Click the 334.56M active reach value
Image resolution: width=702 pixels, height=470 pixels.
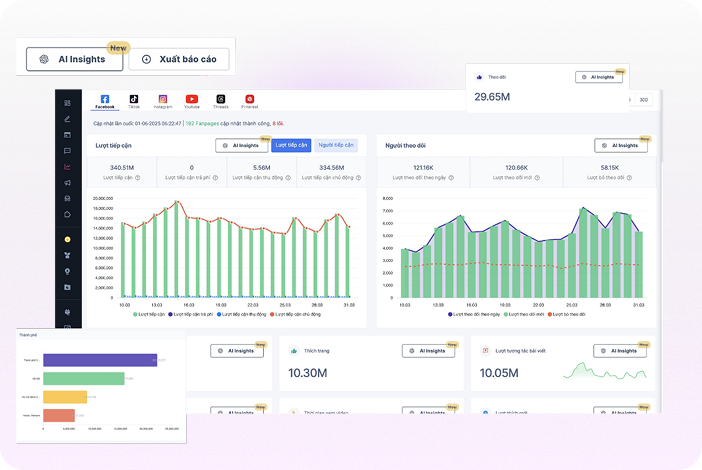[331, 168]
